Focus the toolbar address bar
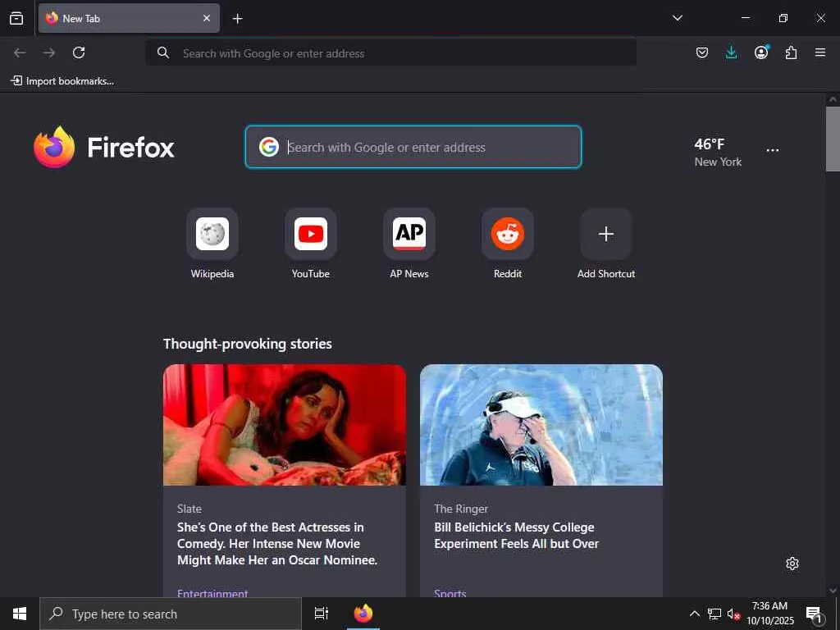 coord(391,53)
